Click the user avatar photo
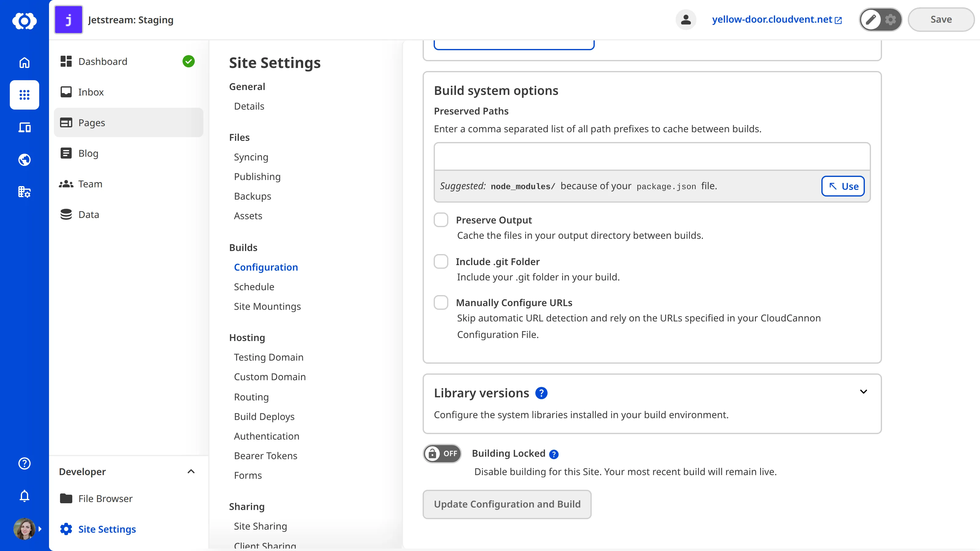This screenshot has height=551, width=980. tap(24, 529)
